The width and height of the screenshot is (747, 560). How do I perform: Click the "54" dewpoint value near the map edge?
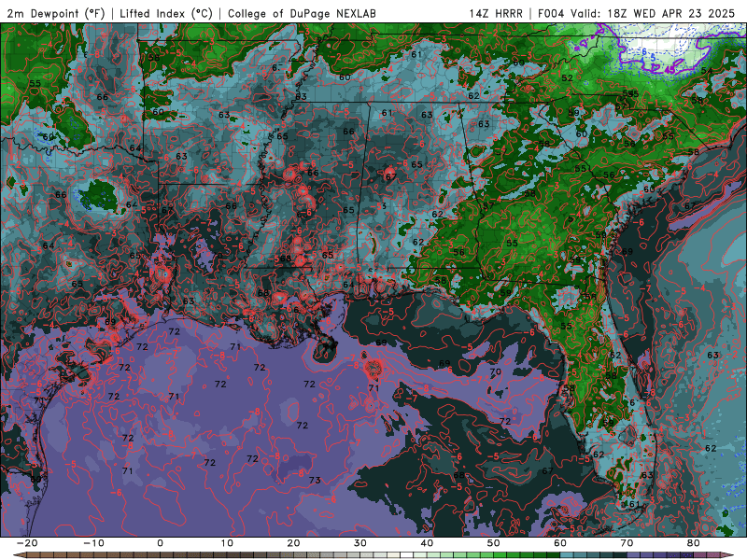[x=707, y=71]
